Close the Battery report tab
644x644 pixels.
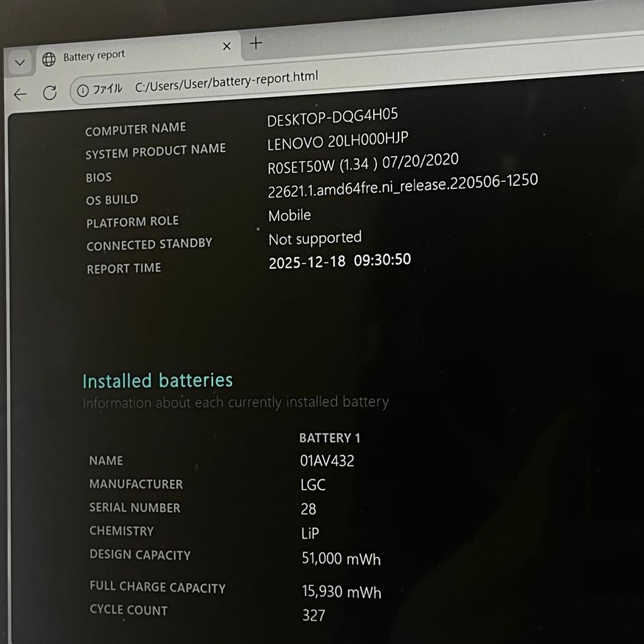pyautogui.click(x=227, y=46)
